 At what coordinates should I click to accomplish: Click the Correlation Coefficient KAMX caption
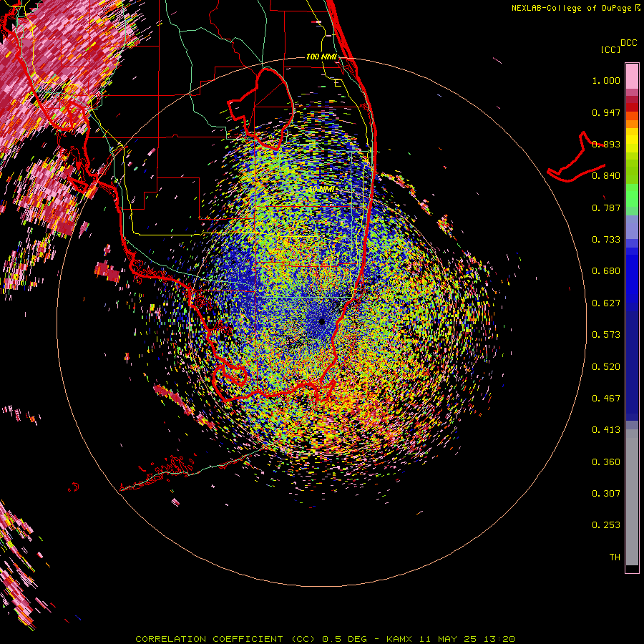click(325, 639)
